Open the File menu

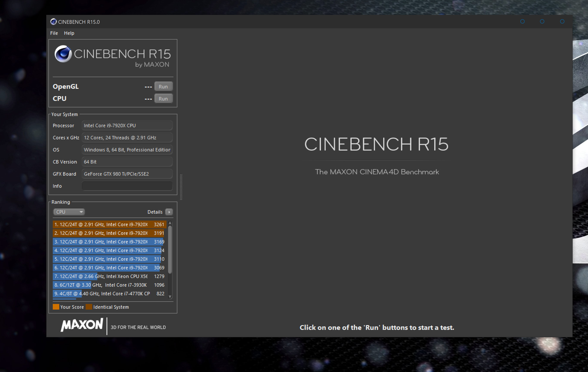[x=54, y=33]
